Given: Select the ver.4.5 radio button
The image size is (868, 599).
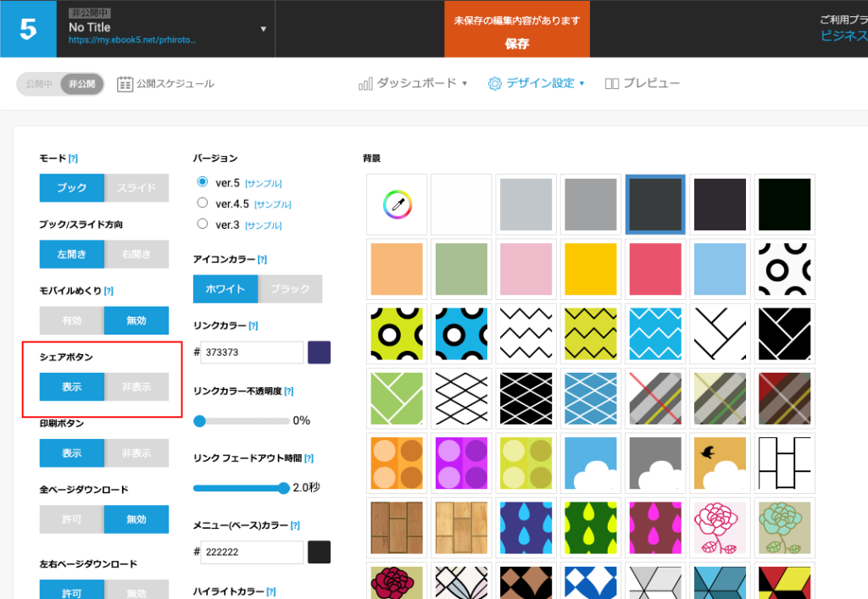Looking at the screenshot, I should 202,203.
